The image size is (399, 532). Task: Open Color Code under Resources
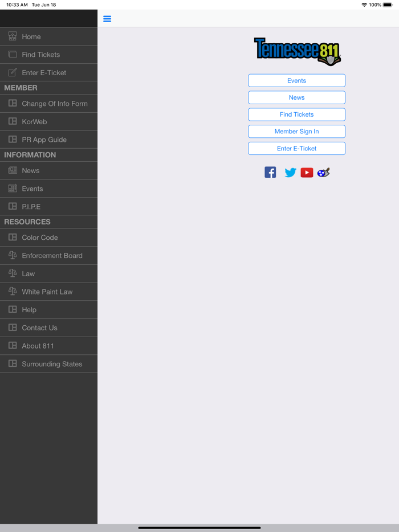pos(48,238)
